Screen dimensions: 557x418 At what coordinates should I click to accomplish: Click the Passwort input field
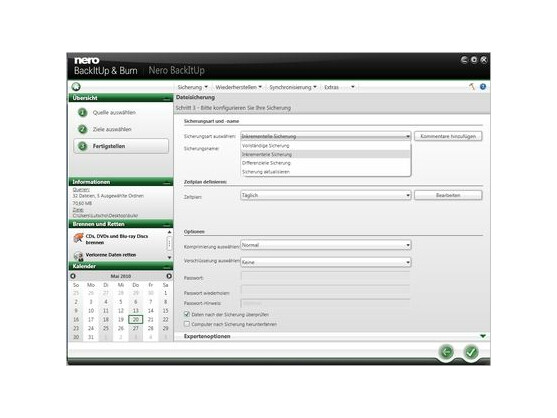tap(325, 277)
